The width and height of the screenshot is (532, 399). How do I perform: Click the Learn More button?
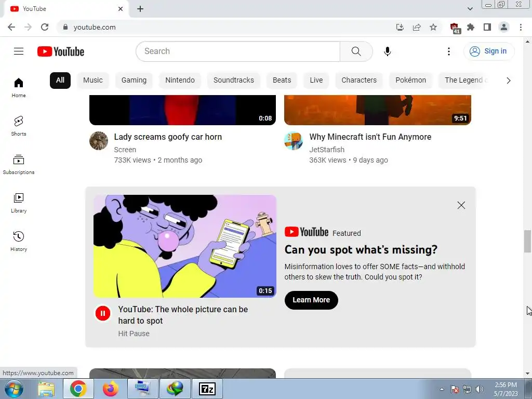[311, 300]
